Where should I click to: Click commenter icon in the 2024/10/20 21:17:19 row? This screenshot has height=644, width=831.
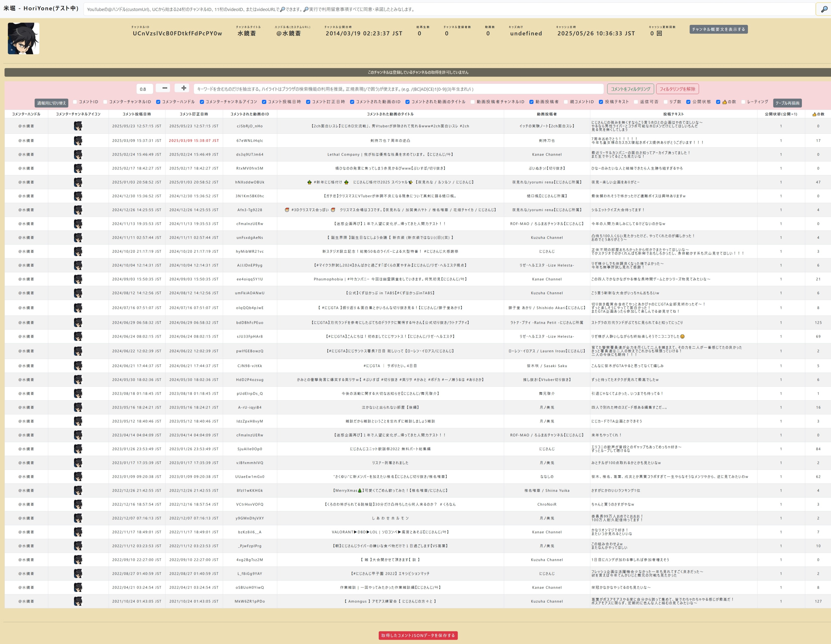(x=78, y=251)
